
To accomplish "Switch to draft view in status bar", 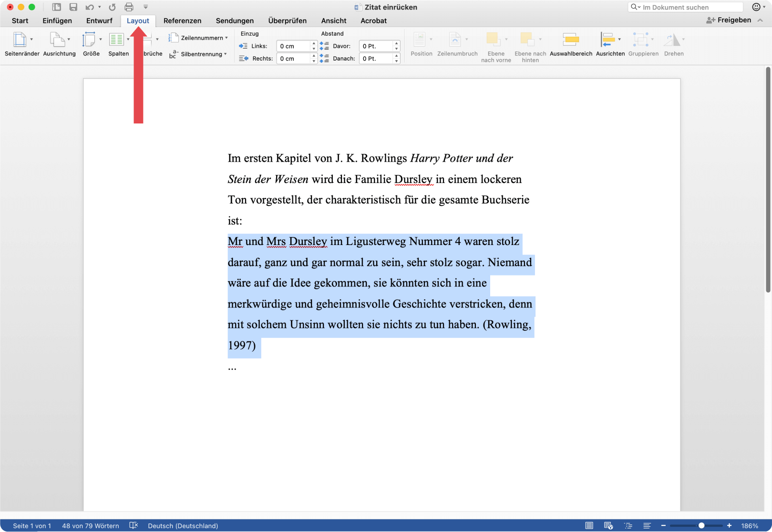I will [x=647, y=525].
